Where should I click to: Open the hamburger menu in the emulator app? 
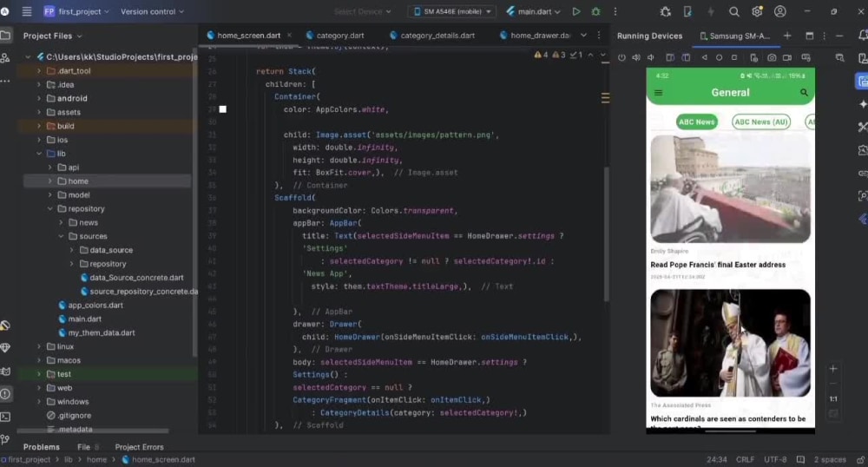(x=658, y=93)
